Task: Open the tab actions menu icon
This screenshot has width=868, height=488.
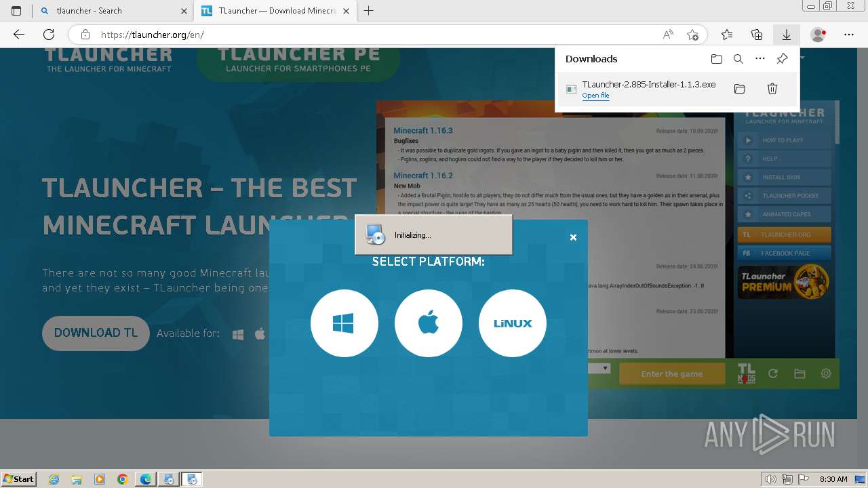Action: (x=16, y=11)
